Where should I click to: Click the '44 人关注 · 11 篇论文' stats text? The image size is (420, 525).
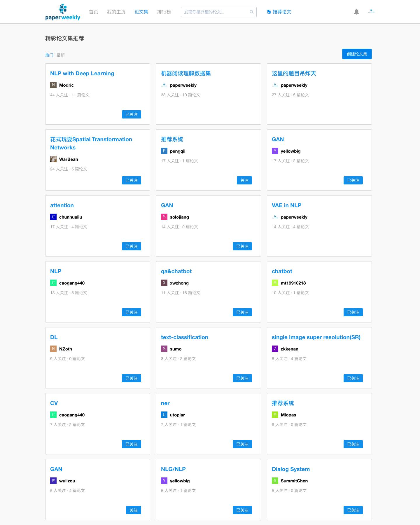(x=70, y=95)
